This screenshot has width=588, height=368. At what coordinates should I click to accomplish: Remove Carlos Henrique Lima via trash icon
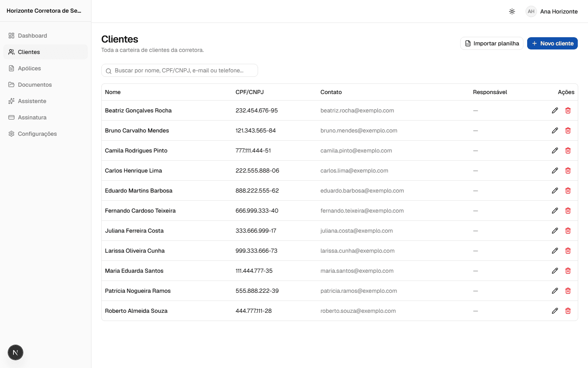pyautogui.click(x=568, y=171)
